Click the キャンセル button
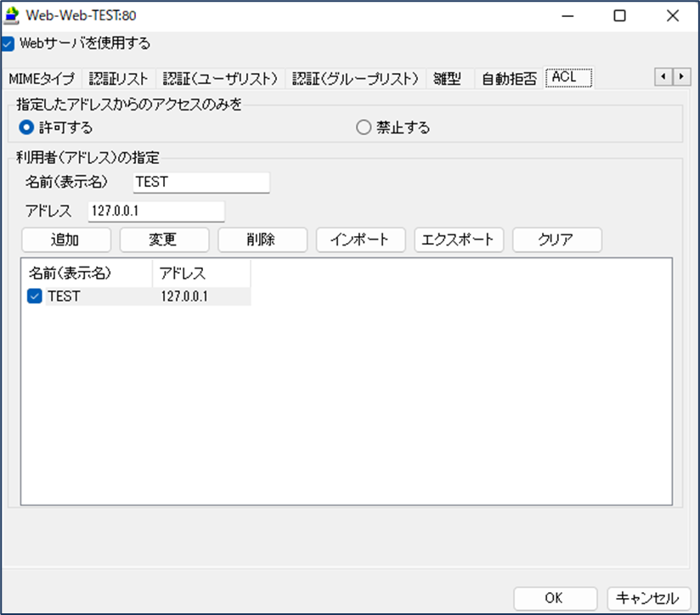The height and width of the screenshot is (615, 700). (649, 598)
